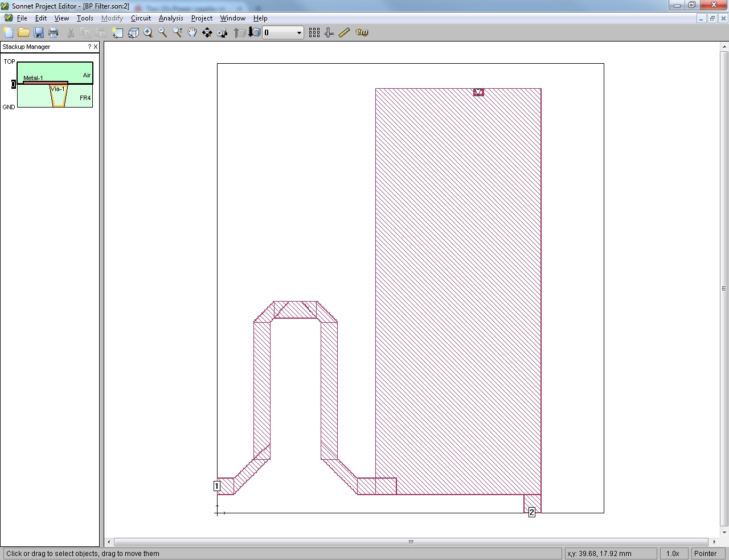
Task: Select the Measuring ruler tool
Action: (344, 32)
